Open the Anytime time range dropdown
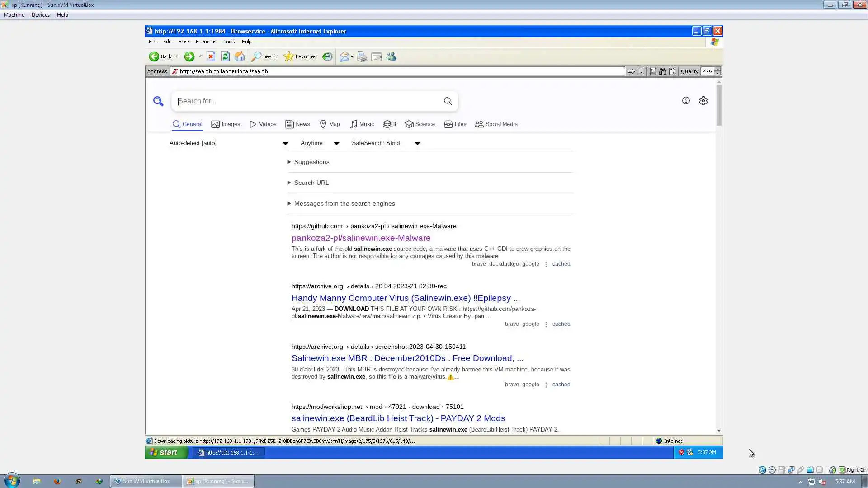868x488 pixels. point(320,143)
